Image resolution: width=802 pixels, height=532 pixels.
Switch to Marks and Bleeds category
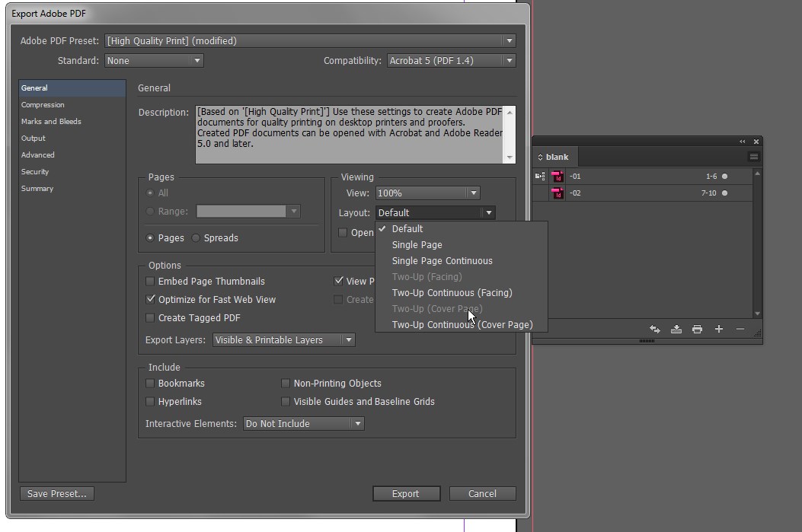pos(72,122)
